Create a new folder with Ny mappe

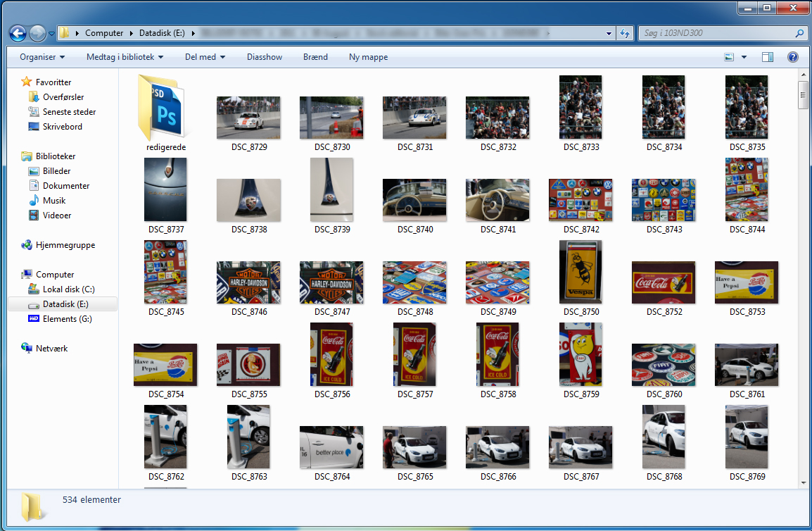[x=368, y=57]
